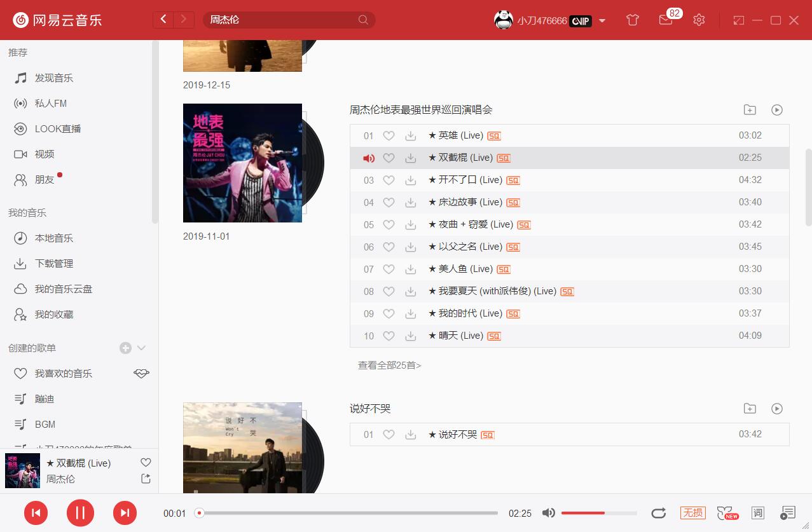Expand 我喜欢的音乐 heart-mode selector
Screen dimensions: 812x532
pos(141,373)
